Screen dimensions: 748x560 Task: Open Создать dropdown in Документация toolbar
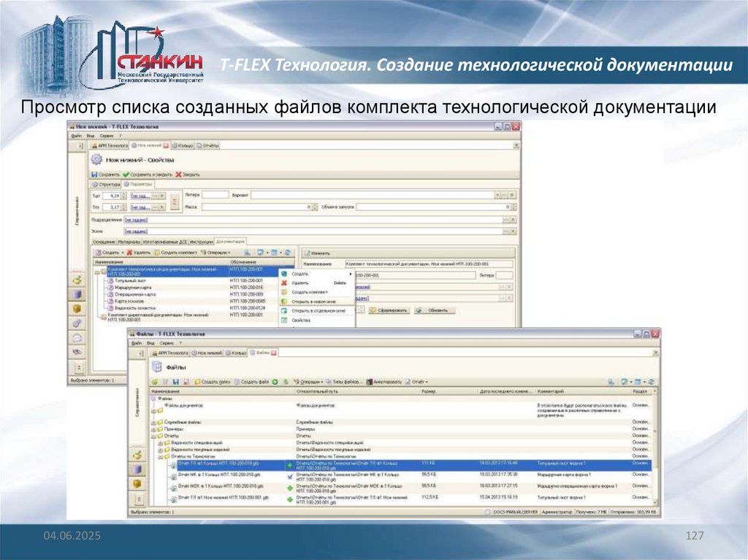[x=110, y=253]
